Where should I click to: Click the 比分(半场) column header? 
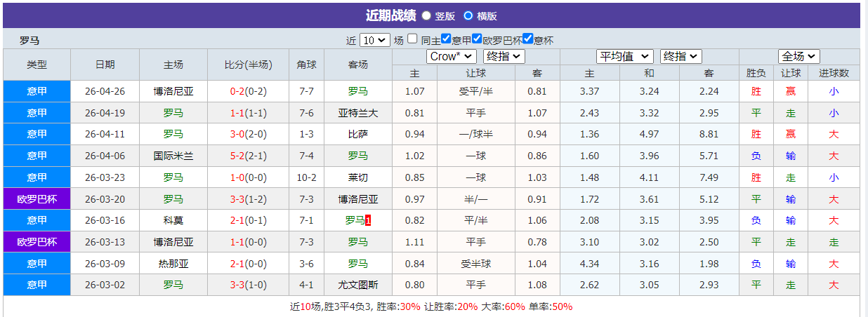point(248,65)
